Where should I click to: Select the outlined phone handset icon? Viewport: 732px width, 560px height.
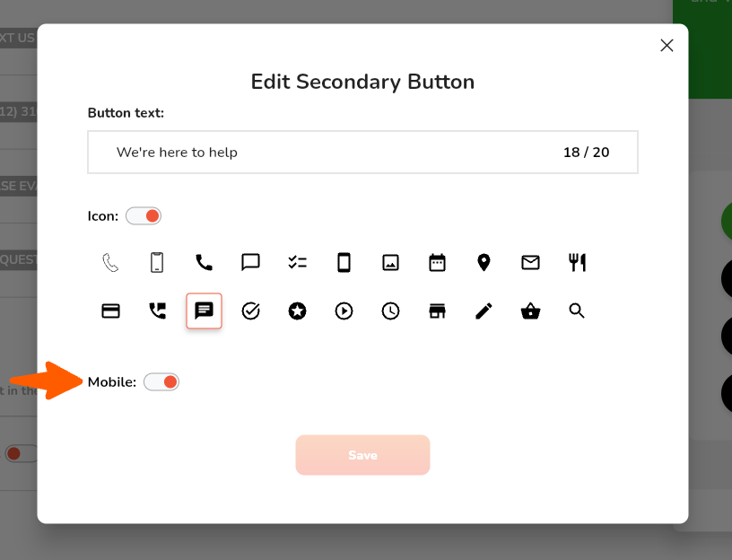(110, 262)
